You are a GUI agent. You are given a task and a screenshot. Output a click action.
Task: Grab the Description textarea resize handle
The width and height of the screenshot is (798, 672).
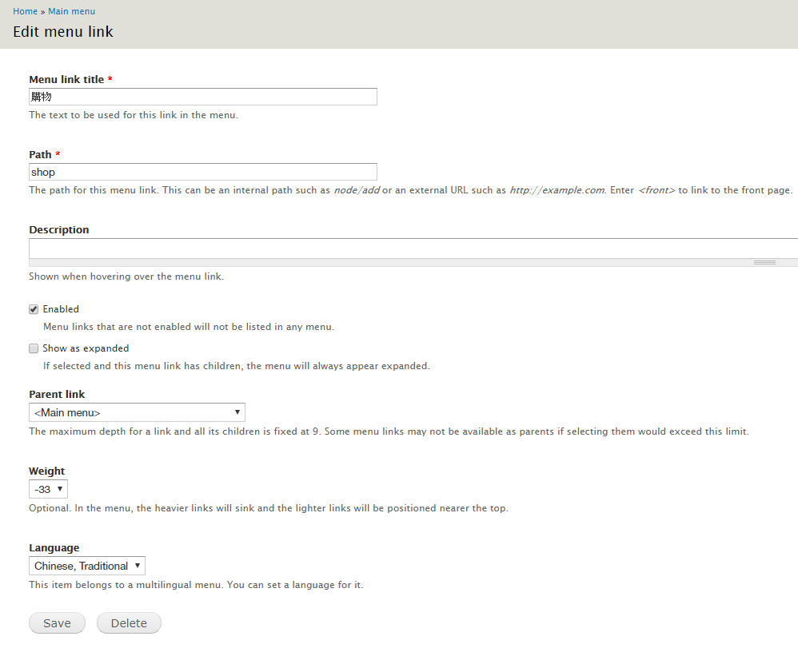(764, 263)
